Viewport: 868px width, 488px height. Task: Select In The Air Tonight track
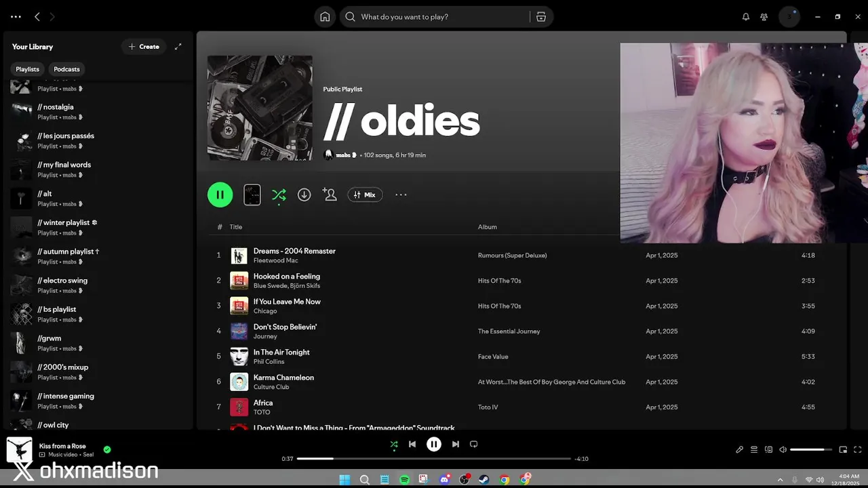click(281, 352)
